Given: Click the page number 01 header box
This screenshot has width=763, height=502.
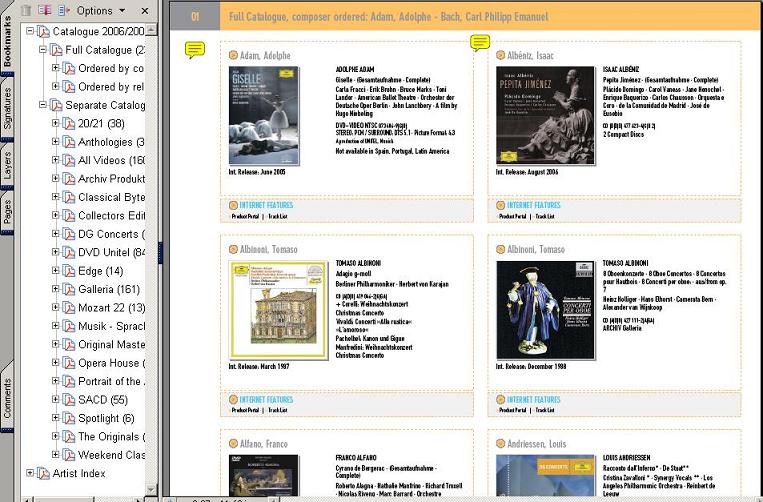Looking at the screenshot, I should [195, 17].
